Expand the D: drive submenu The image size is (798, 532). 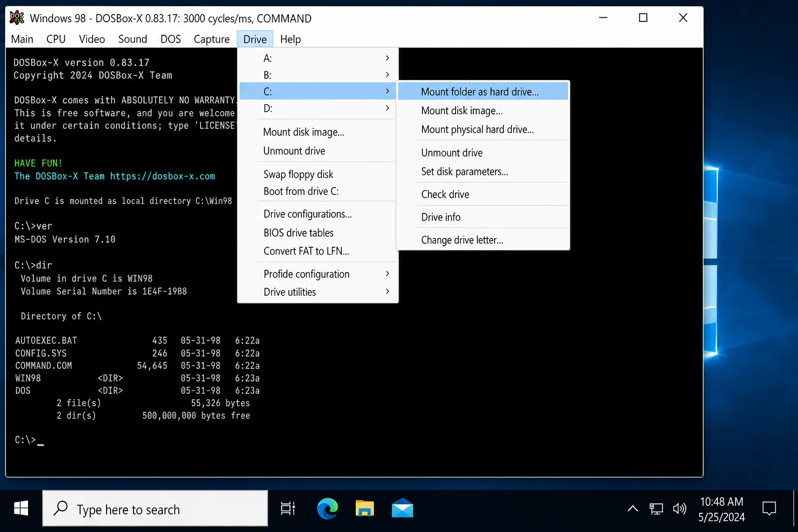tap(318, 108)
